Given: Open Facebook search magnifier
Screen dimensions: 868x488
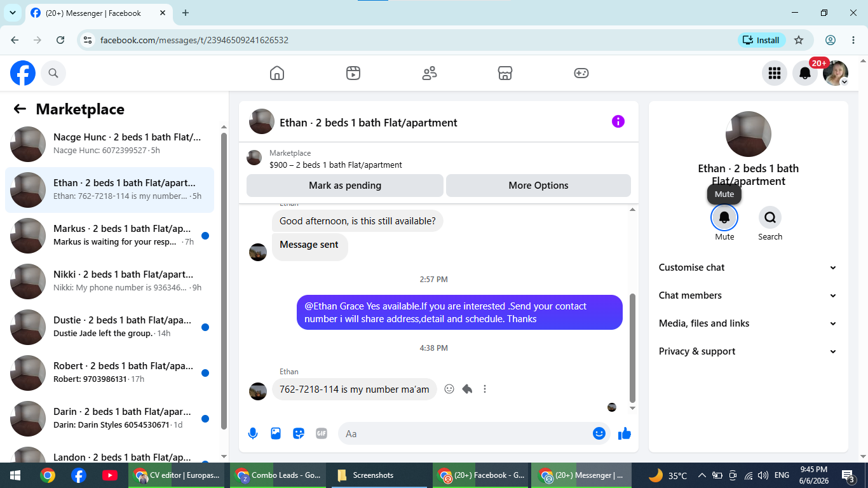Looking at the screenshot, I should point(53,73).
